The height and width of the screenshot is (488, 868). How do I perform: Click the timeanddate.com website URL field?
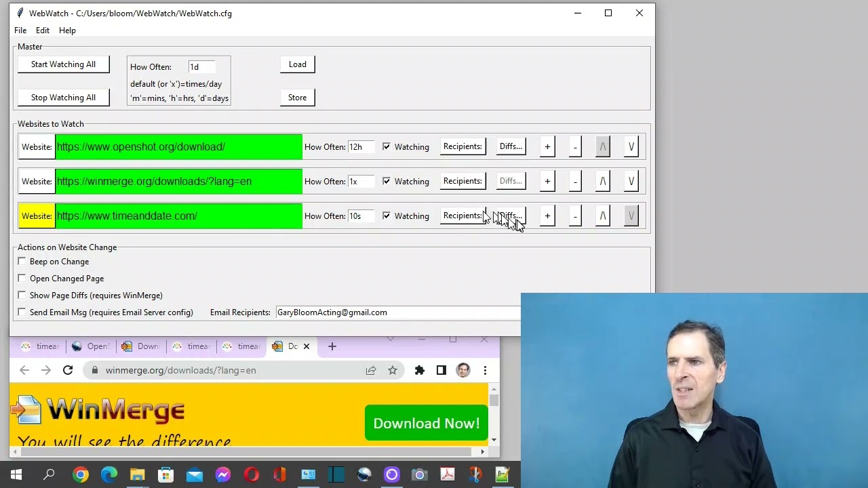coord(179,216)
